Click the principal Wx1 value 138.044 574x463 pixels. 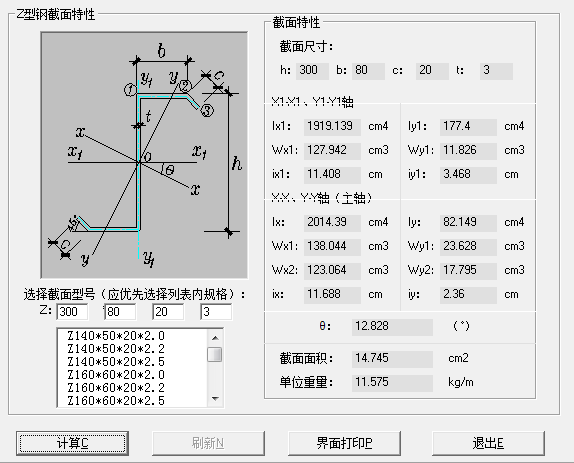[332, 246]
